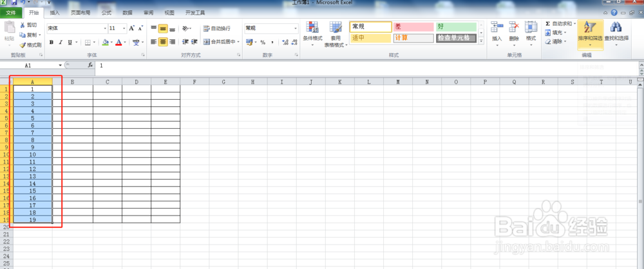The width and height of the screenshot is (644, 269).
Task: Click the accounting number format icon
Action: [249, 42]
